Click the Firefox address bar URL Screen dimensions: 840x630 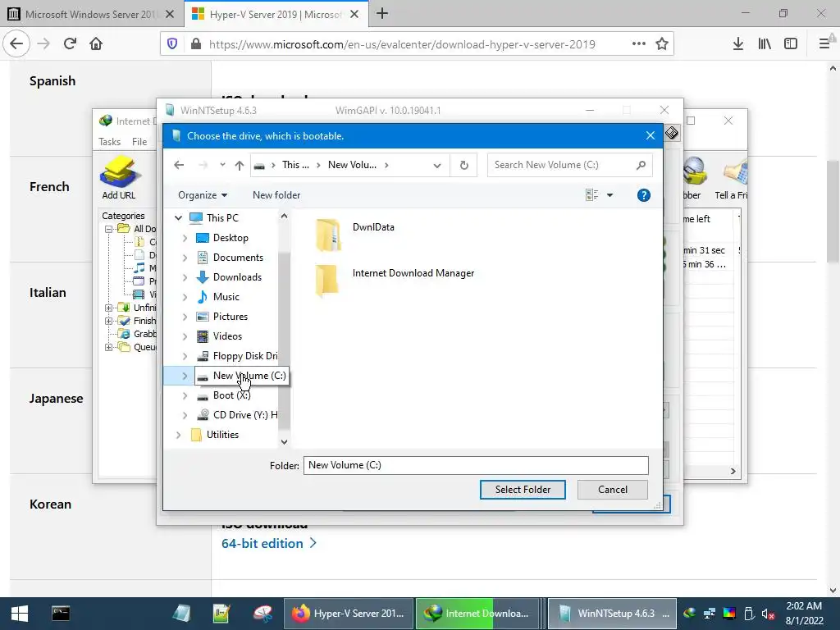click(x=402, y=44)
